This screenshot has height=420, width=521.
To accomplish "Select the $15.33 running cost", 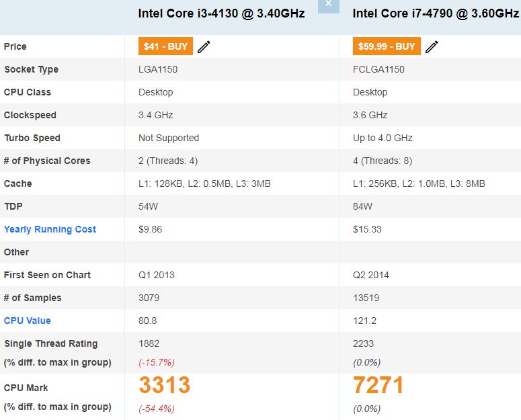I will [x=367, y=229].
